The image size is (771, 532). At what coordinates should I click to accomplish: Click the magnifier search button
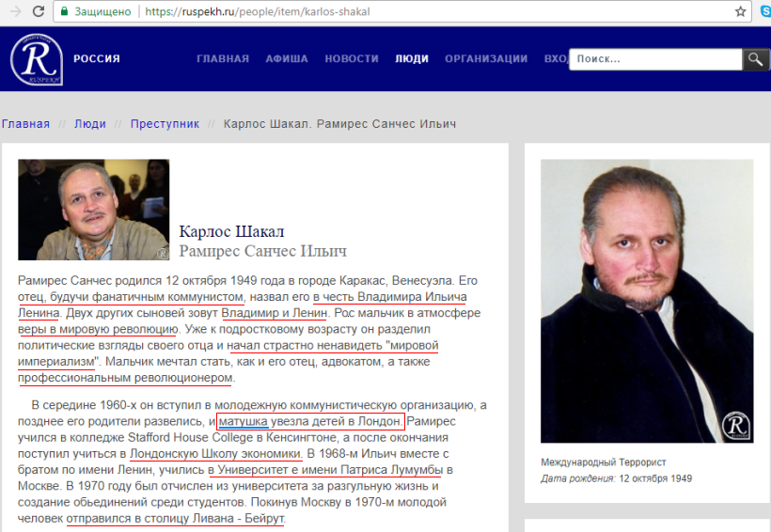coord(755,59)
